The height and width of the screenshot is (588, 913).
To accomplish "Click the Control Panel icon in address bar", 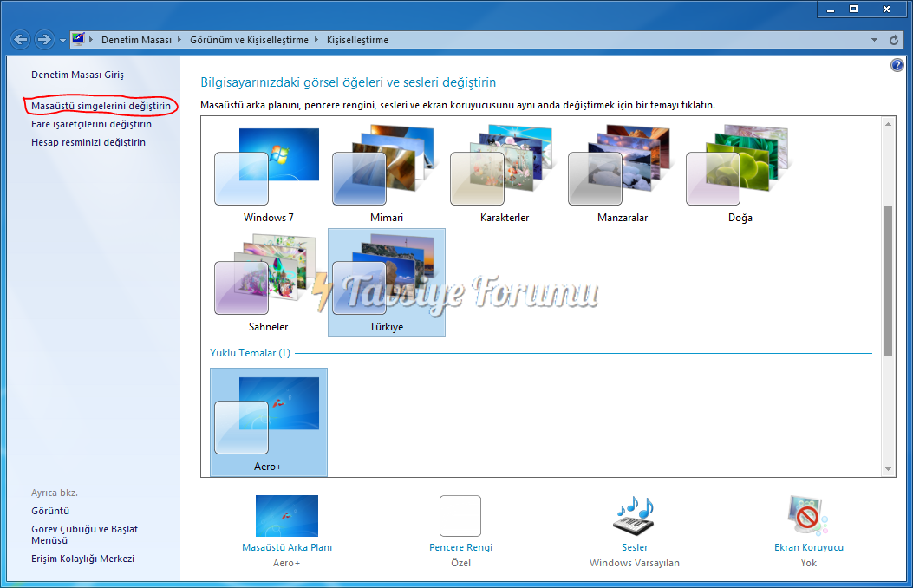I will [x=78, y=40].
